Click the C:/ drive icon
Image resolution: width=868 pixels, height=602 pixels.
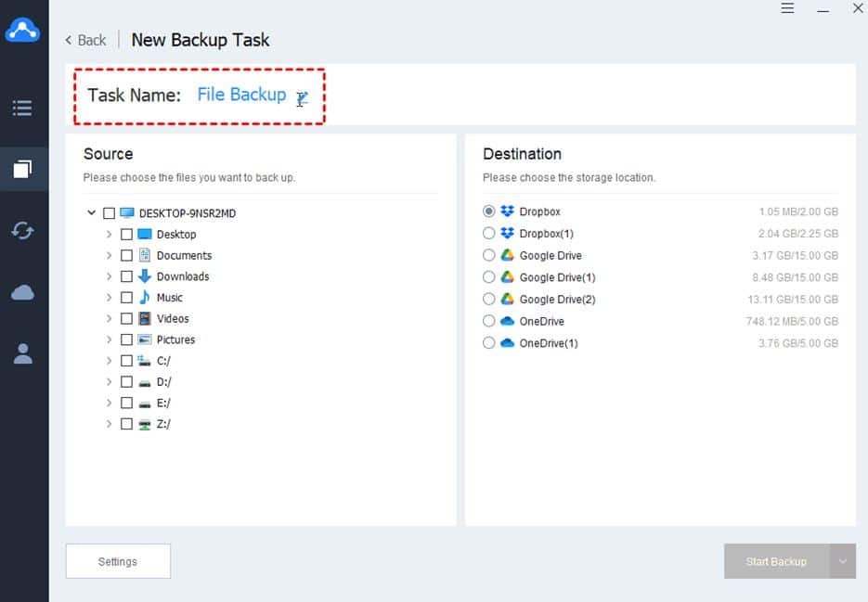coord(144,361)
